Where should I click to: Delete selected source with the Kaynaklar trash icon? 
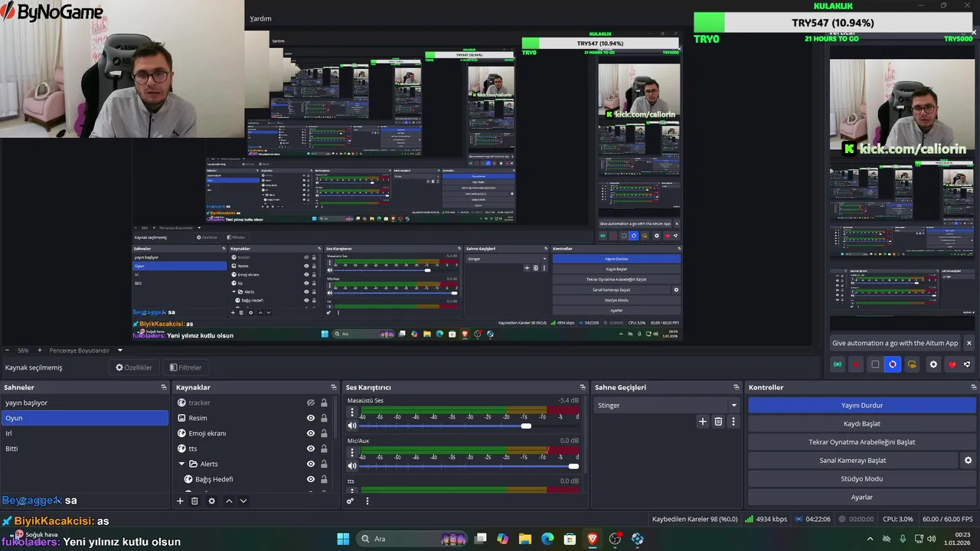194,501
